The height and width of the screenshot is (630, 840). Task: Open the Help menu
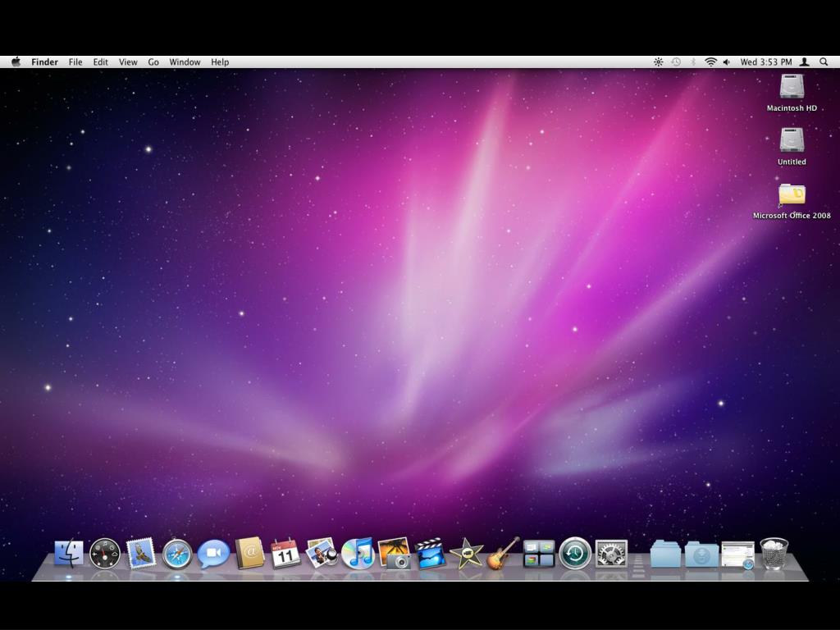220,62
